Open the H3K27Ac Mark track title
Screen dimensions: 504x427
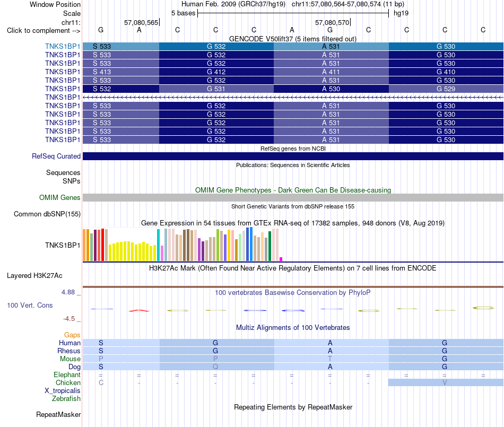(293, 268)
